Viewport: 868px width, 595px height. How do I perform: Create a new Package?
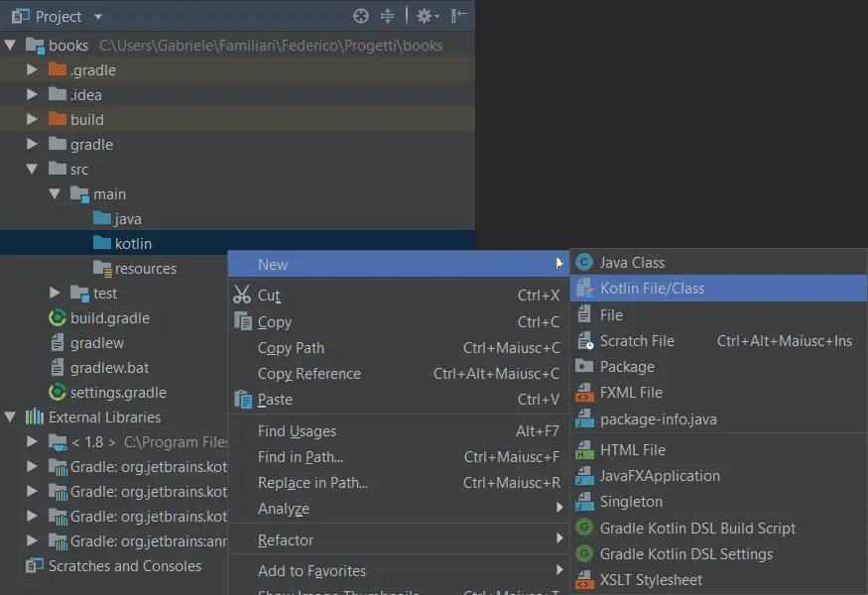(x=718, y=366)
